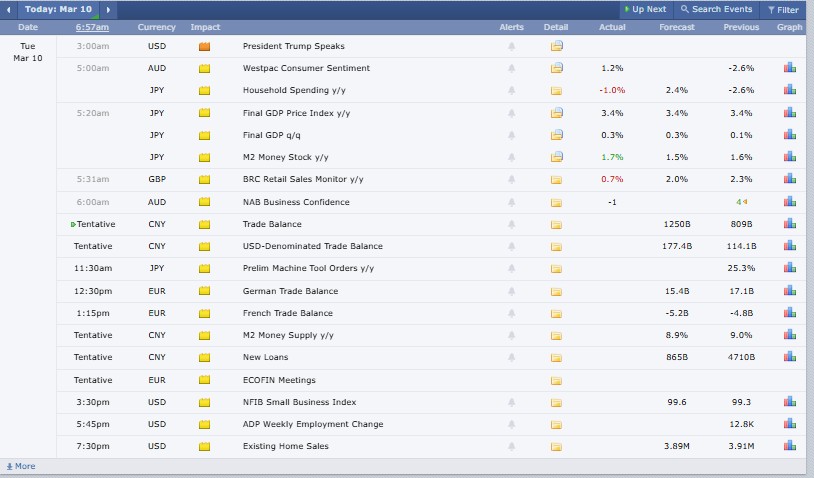Open detail folder for Final GDP q/q
Image resolution: width=814 pixels, height=478 pixels.
[x=556, y=135]
